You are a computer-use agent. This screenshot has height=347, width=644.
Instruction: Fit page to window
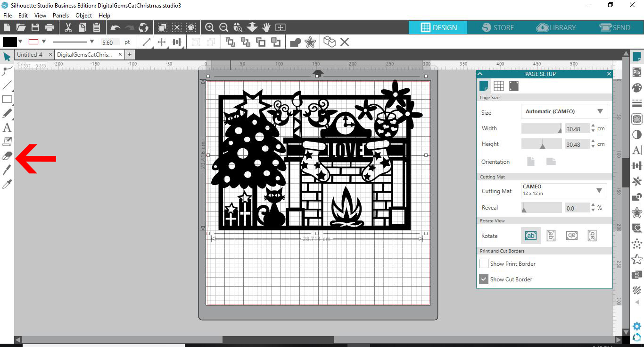(x=281, y=27)
